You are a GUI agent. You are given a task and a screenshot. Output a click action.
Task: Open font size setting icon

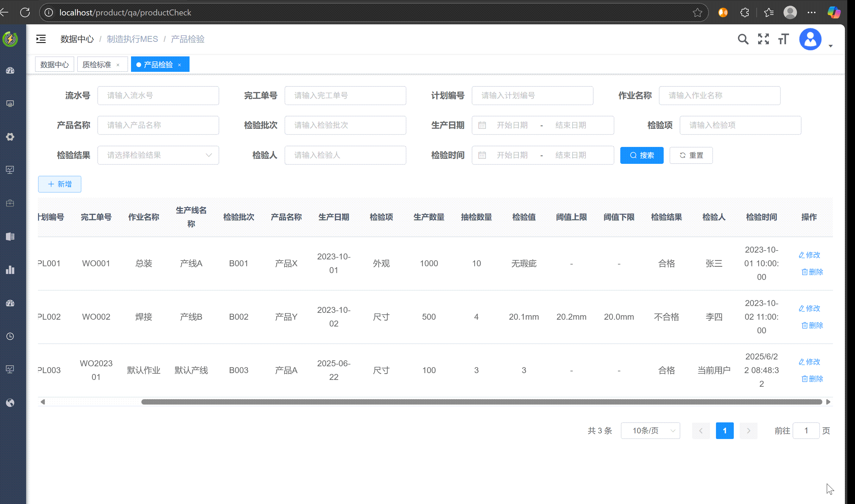[x=783, y=39]
